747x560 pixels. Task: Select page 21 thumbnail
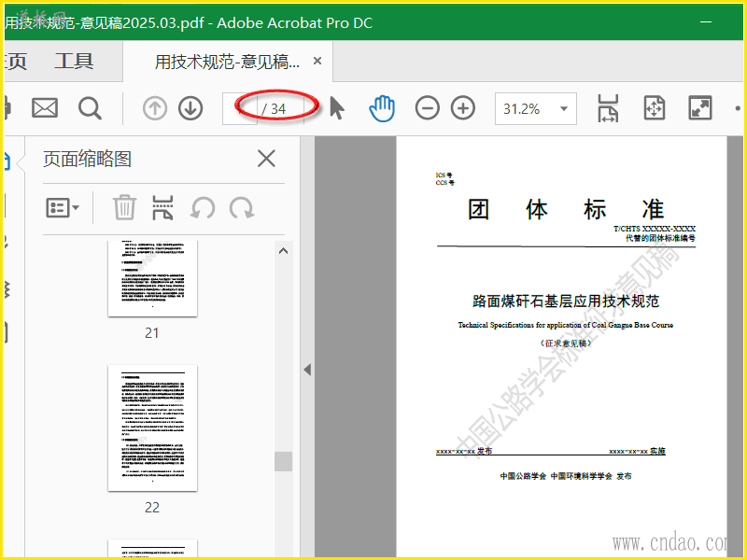coord(152,278)
